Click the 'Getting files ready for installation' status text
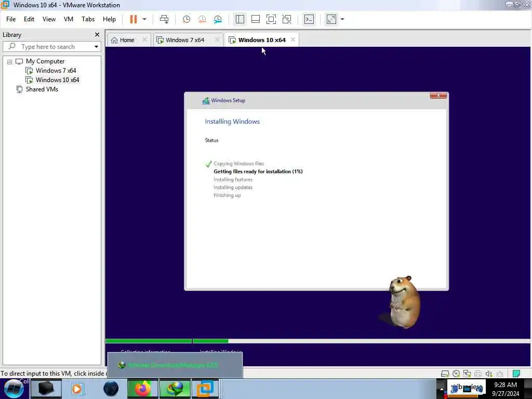The width and height of the screenshot is (532, 399). pyautogui.click(x=258, y=171)
